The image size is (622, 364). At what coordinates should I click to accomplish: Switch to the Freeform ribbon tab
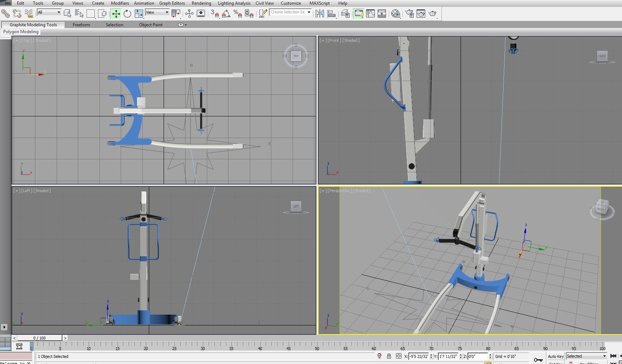coord(81,25)
